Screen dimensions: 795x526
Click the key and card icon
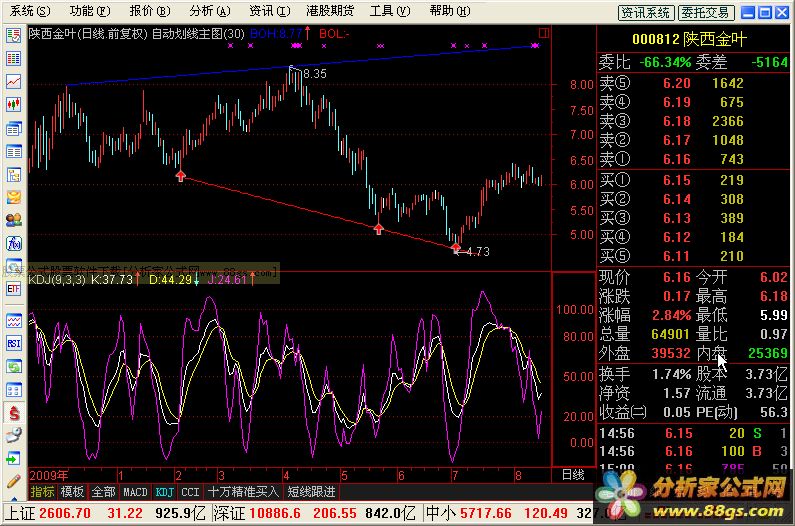14,436
